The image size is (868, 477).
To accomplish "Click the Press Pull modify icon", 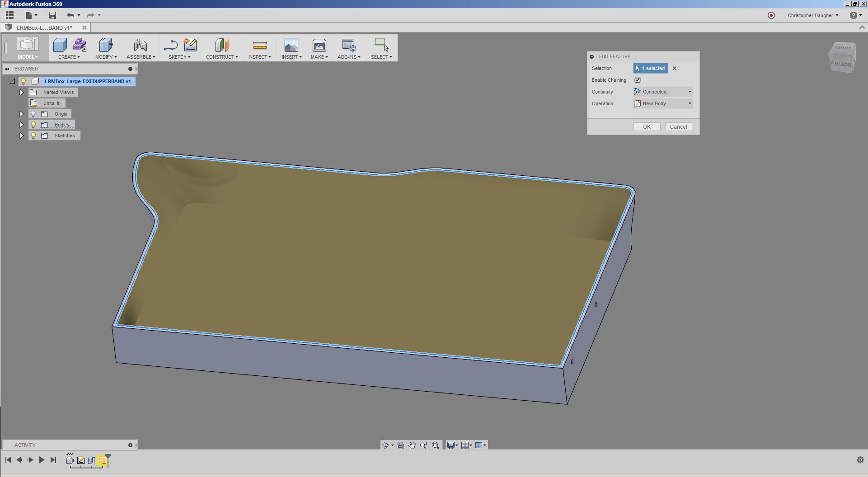I will click(106, 45).
